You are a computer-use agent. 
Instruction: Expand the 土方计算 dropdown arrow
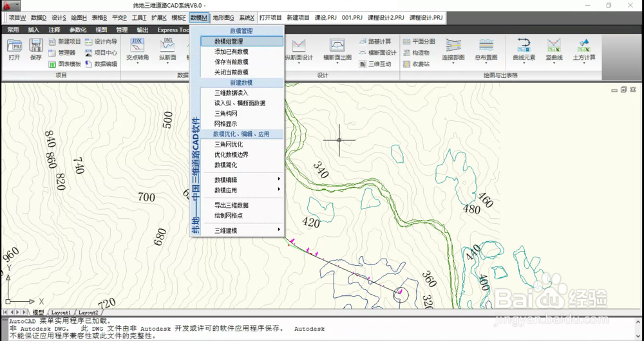584,63
